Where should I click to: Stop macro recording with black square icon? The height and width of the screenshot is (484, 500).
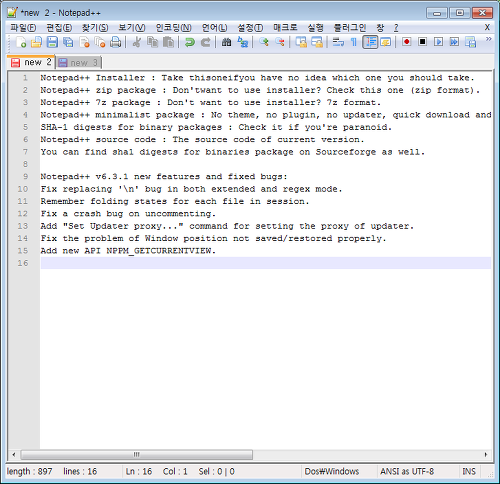[x=423, y=42]
